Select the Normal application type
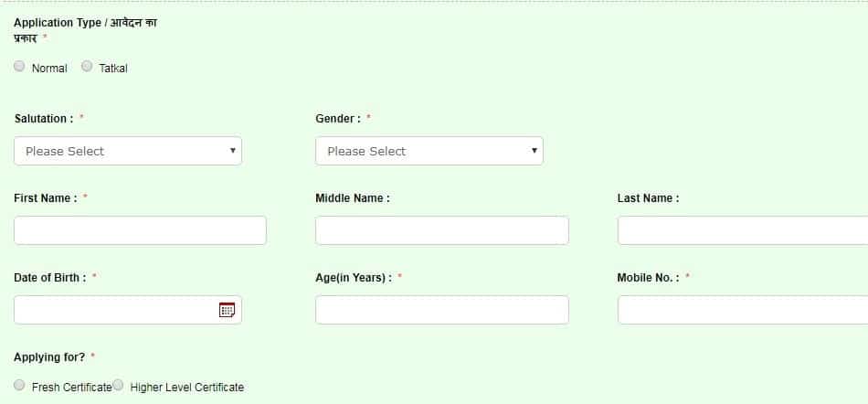Screen dimensions: 868x404 tap(19, 67)
